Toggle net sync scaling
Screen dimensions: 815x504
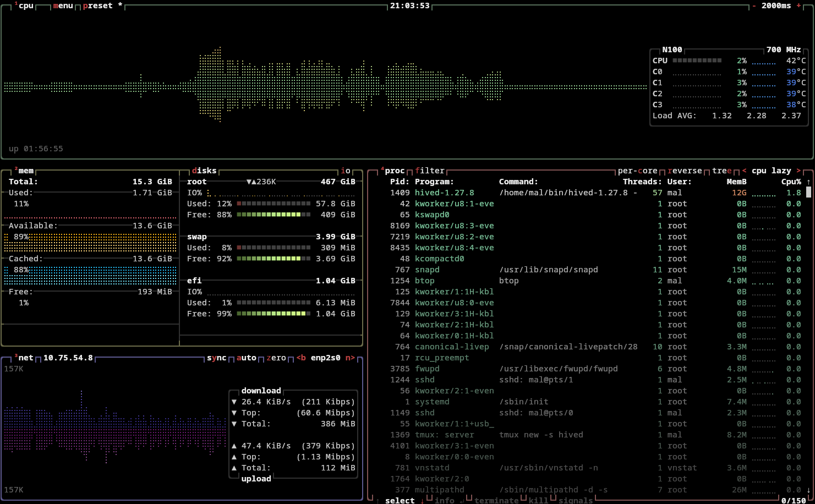217,358
